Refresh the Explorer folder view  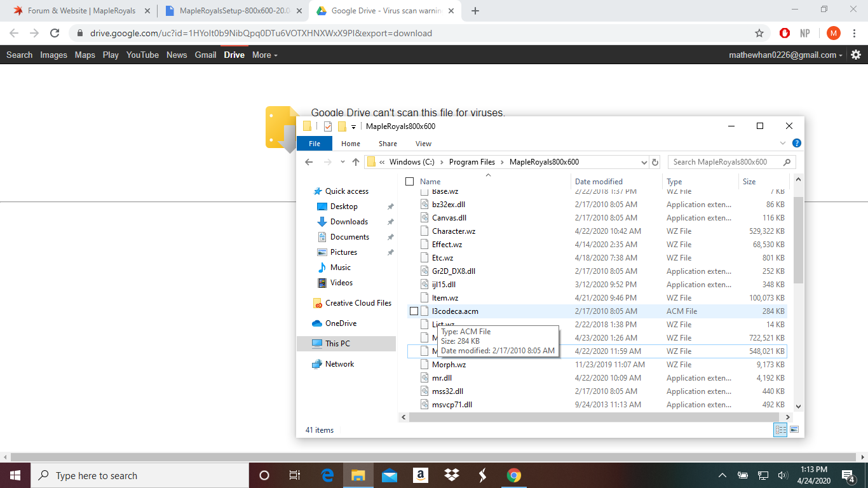656,162
